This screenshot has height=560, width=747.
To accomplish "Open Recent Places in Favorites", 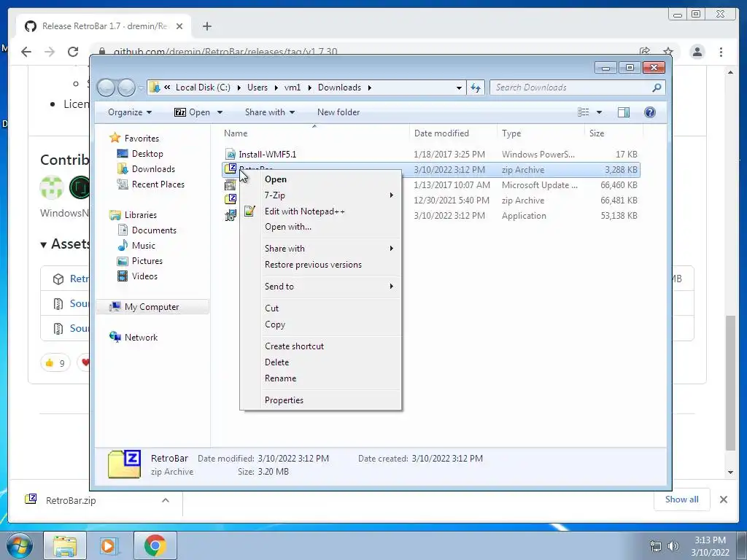I will [158, 184].
